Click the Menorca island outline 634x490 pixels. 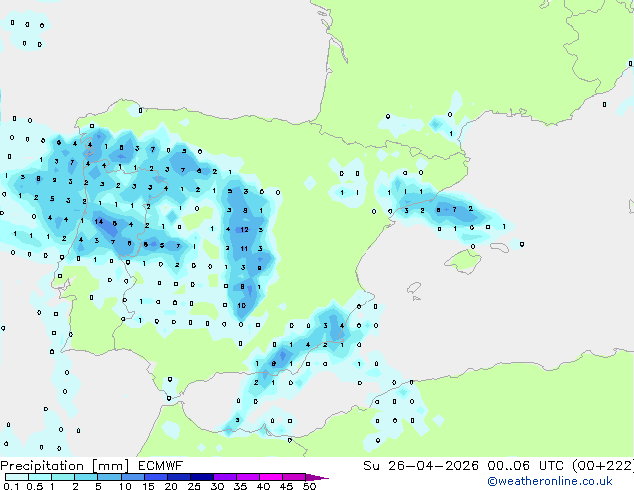point(500,247)
